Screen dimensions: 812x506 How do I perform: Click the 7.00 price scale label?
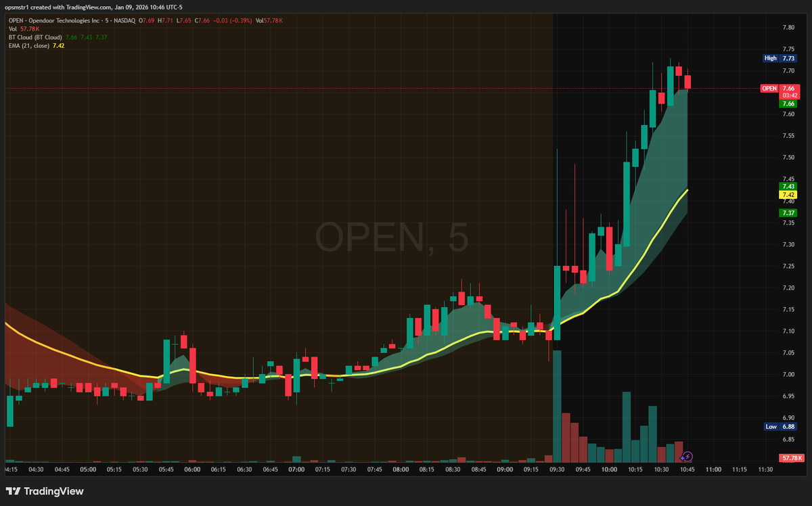(788, 374)
